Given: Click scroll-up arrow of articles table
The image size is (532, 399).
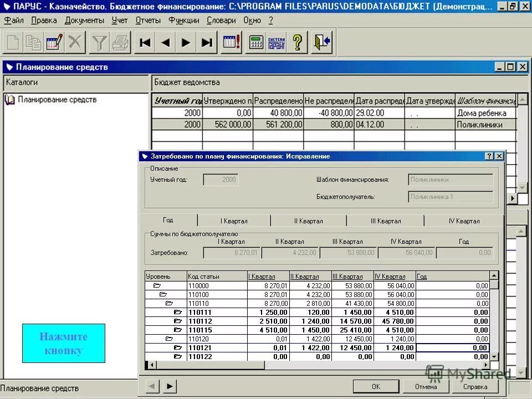Looking at the screenshot, I should click(494, 275).
